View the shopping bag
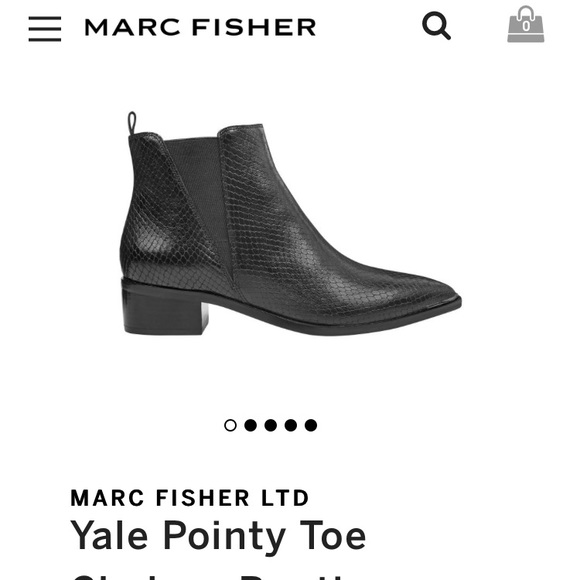 click(526, 24)
